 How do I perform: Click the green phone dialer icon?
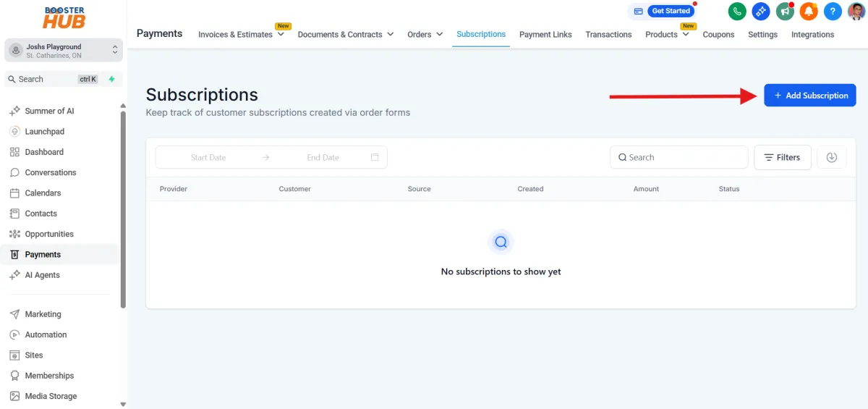[737, 11]
